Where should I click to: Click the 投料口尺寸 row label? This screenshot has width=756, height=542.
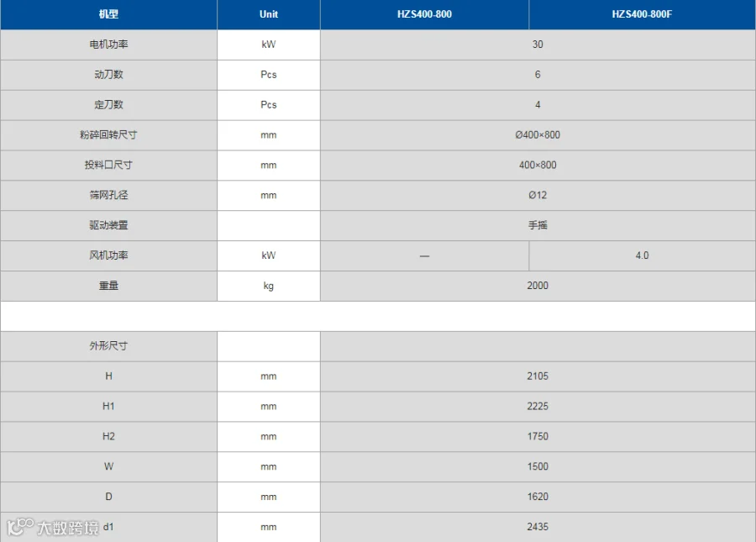point(108,165)
